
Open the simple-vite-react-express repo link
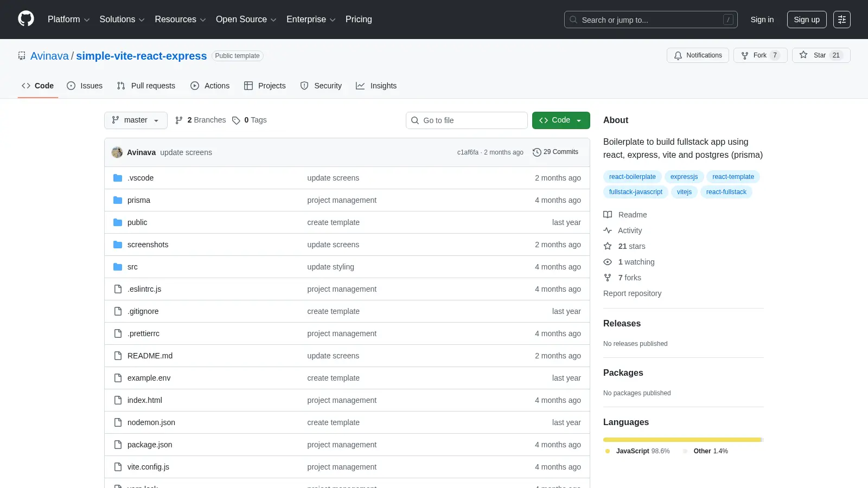coord(141,56)
